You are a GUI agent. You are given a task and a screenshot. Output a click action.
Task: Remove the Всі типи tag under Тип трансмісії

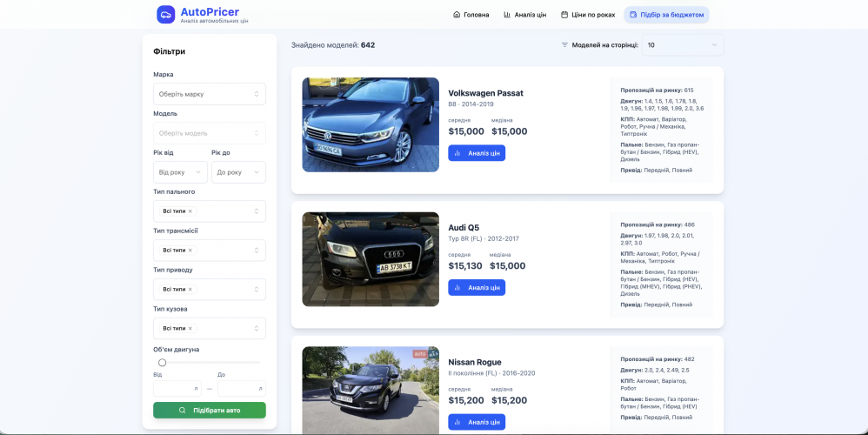[190, 251]
